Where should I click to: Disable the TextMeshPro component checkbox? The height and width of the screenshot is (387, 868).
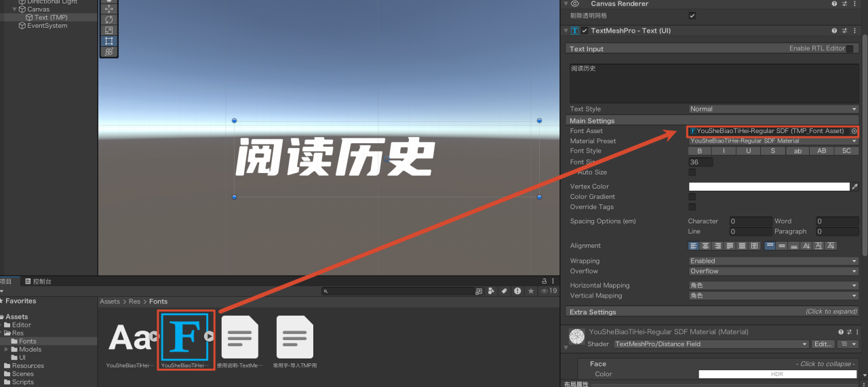[585, 31]
